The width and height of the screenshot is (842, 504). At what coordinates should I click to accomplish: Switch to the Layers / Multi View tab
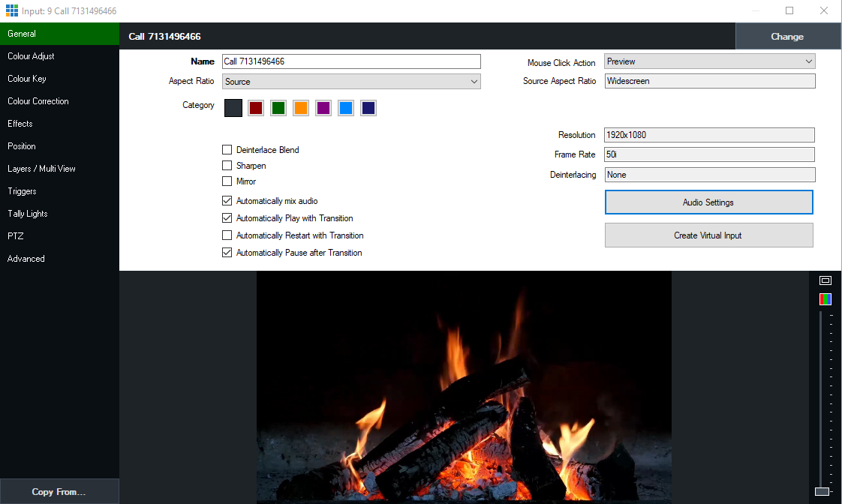coord(42,169)
